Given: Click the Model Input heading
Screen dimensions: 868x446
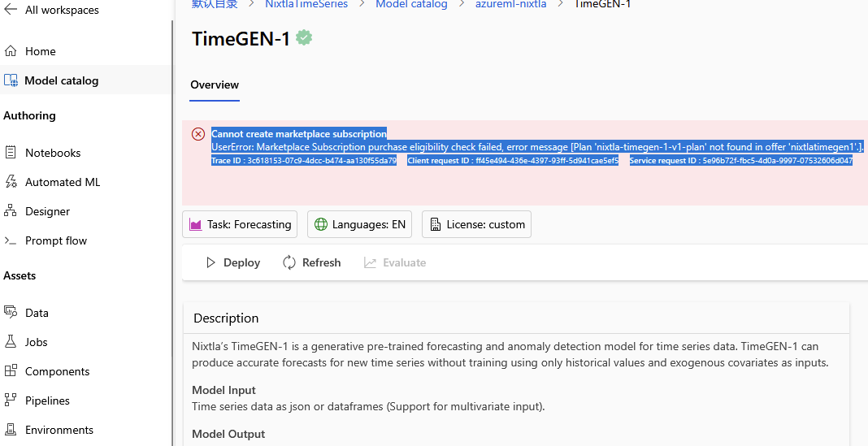Looking at the screenshot, I should pos(224,390).
